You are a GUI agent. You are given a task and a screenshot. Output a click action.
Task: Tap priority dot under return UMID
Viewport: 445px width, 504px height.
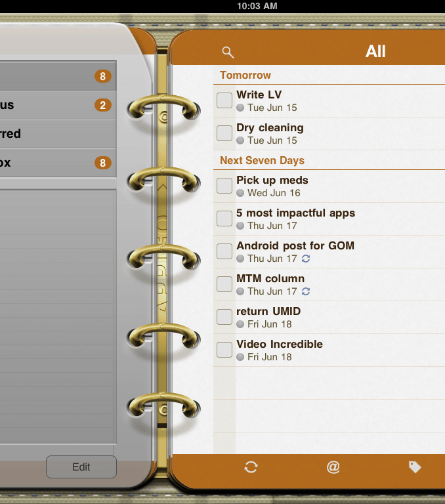(x=240, y=324)
